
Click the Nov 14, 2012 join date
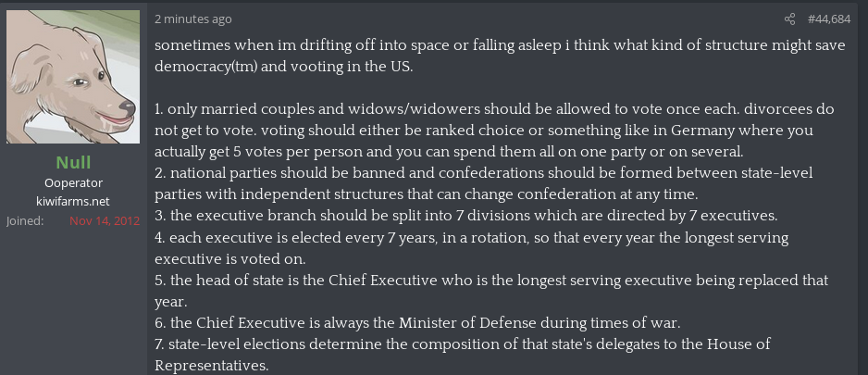105,222
